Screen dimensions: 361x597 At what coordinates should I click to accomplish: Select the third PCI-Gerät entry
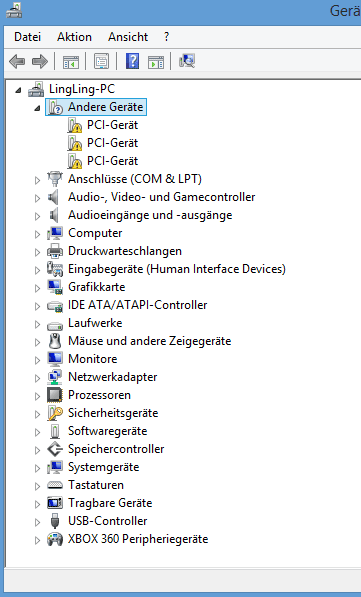point(112,161)
